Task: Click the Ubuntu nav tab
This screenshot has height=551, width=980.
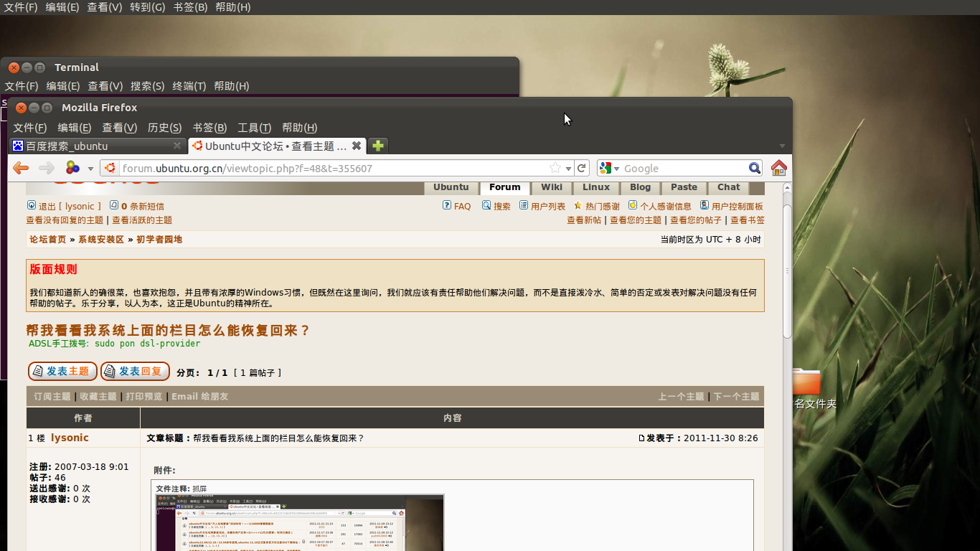Action: [451, 187]
